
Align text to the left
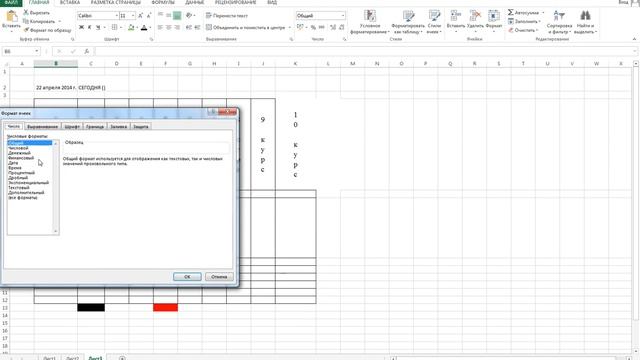pyautogui.click(x=160, y=27)
